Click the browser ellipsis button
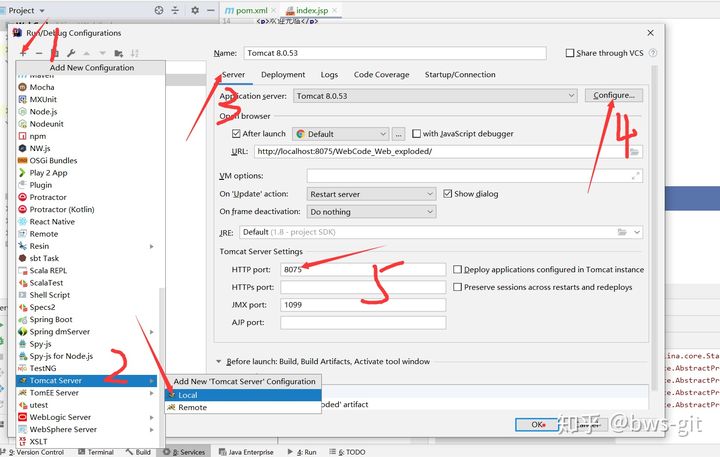Viewport: 720px width, 457px height. pos(399,134)
